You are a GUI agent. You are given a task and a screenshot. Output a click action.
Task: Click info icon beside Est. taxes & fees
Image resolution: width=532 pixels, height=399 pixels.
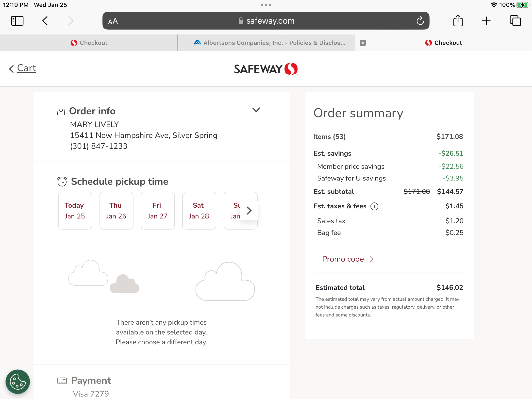pos(374,206)
